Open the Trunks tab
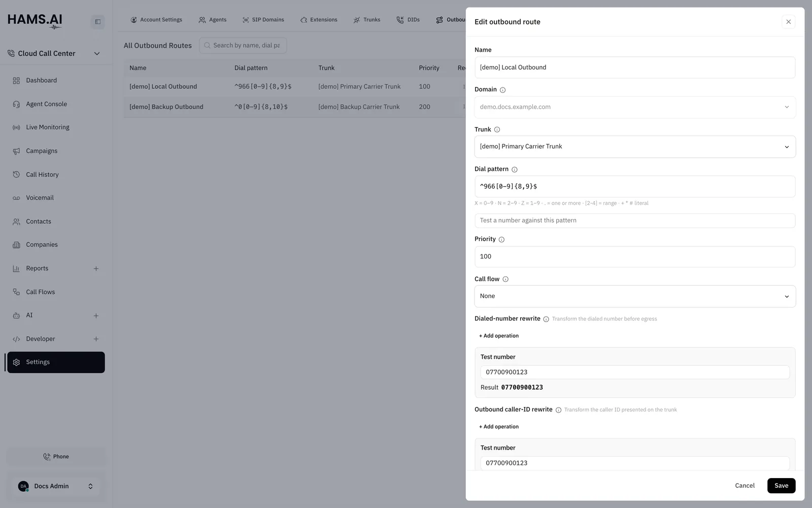The height and width of the screenshot is (508, 812). coord(367,20)
